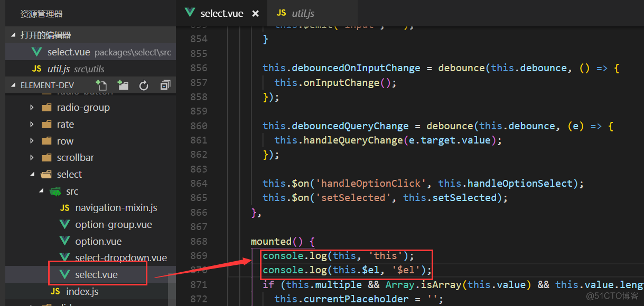Collapse the ELEMENT-DEV section
644x306 pixels.
(x=14, y=85)
